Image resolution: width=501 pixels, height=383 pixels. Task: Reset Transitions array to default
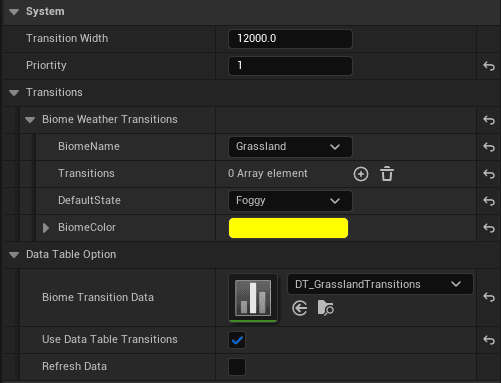coord(489,174)
